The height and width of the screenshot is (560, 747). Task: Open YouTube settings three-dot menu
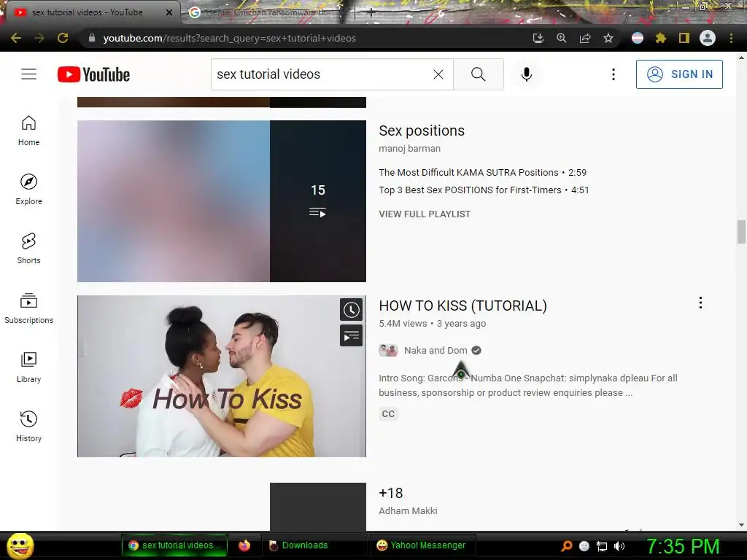613,74
